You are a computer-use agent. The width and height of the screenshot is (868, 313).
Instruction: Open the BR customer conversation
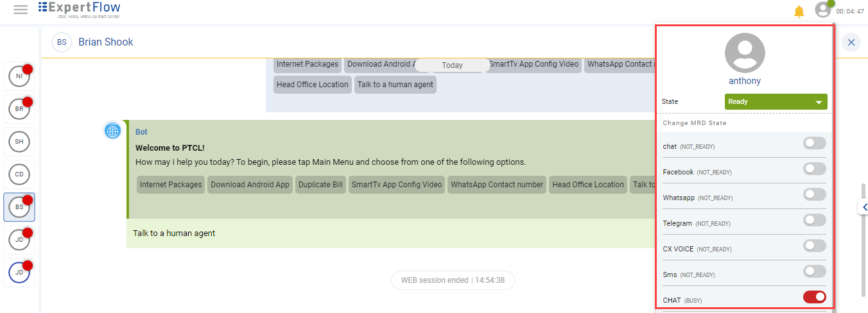19,109
